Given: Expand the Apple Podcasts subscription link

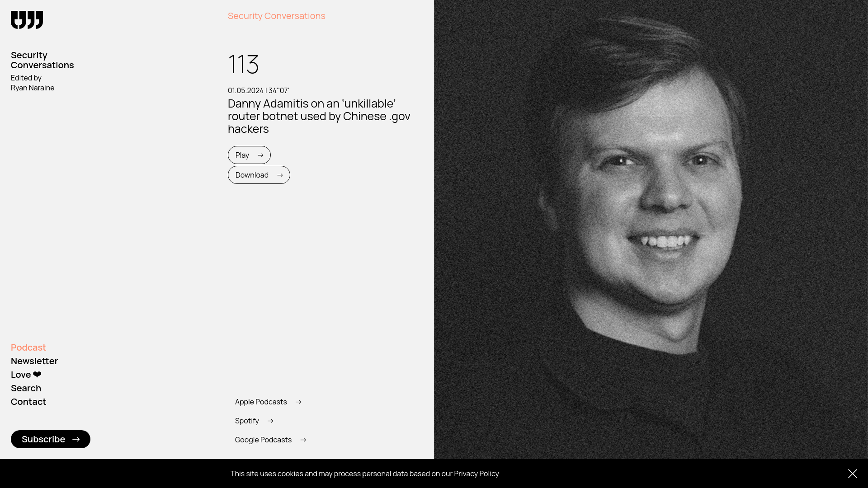Looking at the screenshot, I should coord(268,401).
